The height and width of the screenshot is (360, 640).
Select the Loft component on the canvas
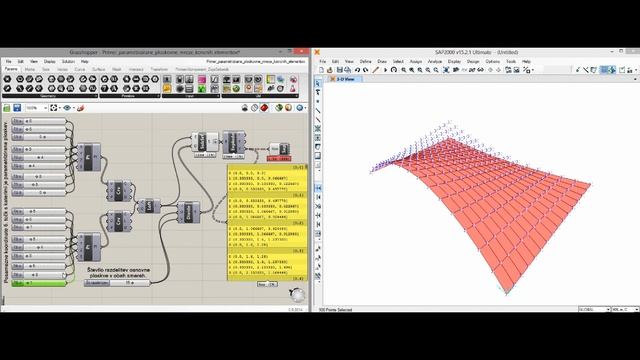pos(149,206)
